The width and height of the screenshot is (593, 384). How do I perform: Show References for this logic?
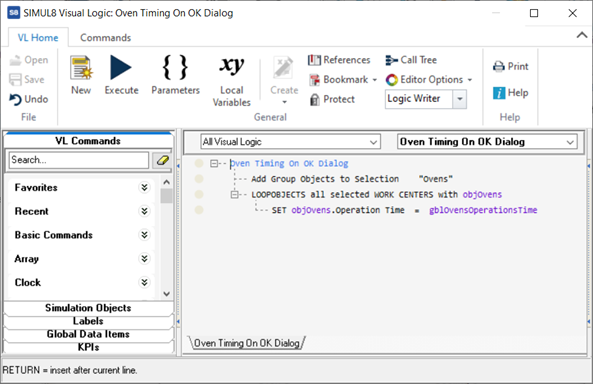click(x=339, y=60)
